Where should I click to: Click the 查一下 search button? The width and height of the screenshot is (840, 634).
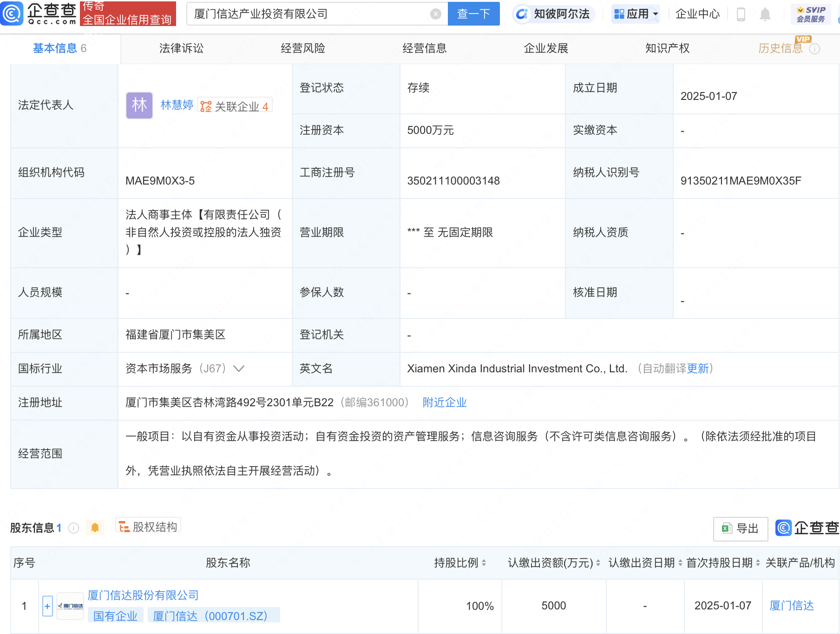tap(473, 14)
